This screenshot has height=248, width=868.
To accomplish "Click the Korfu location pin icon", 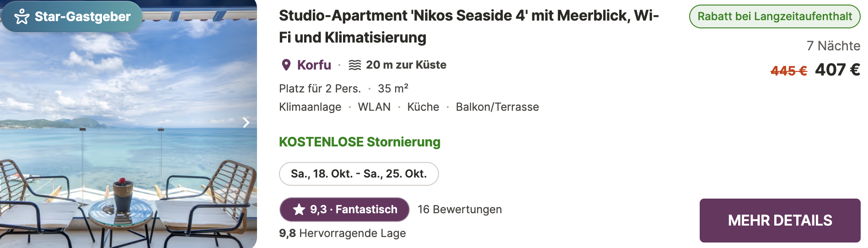I will tap(286, 65).
